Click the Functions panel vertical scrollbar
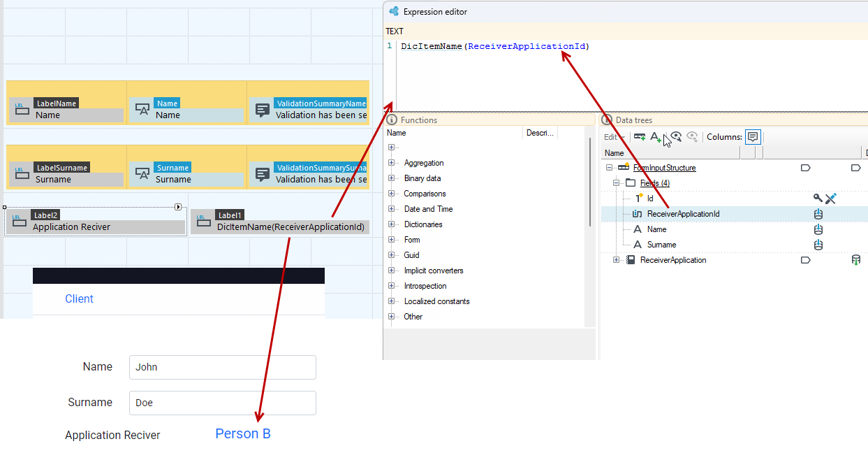This screenshot has width=868, height=453. [x=591, y=182]
